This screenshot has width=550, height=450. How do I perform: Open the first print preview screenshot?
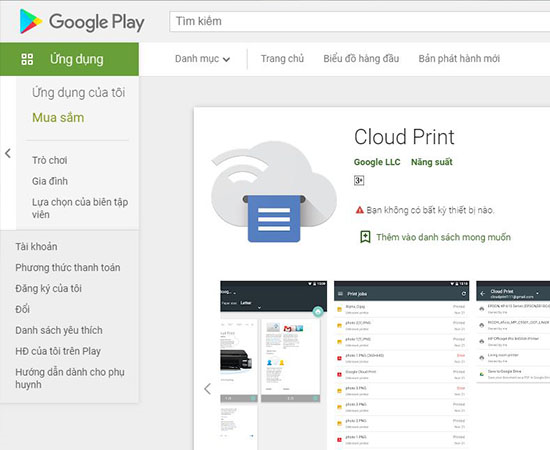click(274, 365)
